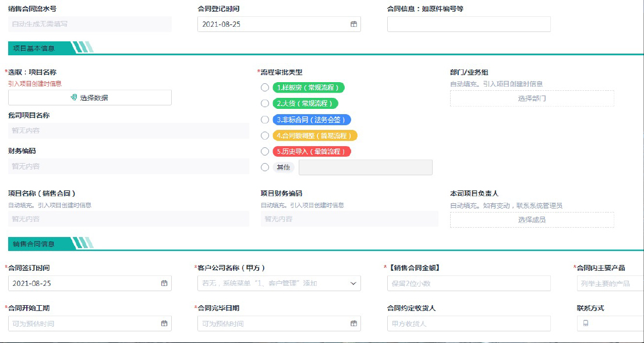Select radio 3.非标合同（法务会签）
Viewport: 644px width, 343px height.
pyautogui.click(x=265, y=119)
